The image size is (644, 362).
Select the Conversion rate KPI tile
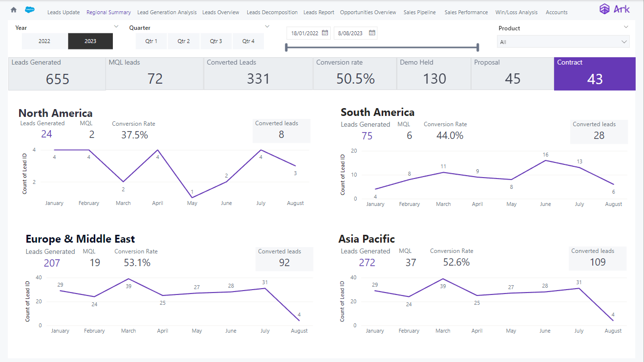coord(354,73)
